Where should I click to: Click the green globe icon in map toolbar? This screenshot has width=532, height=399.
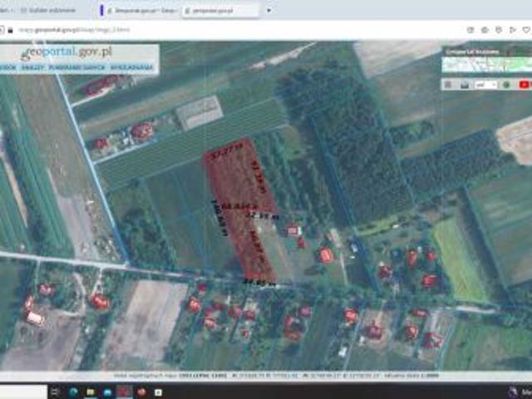click(x=507, y=84)
